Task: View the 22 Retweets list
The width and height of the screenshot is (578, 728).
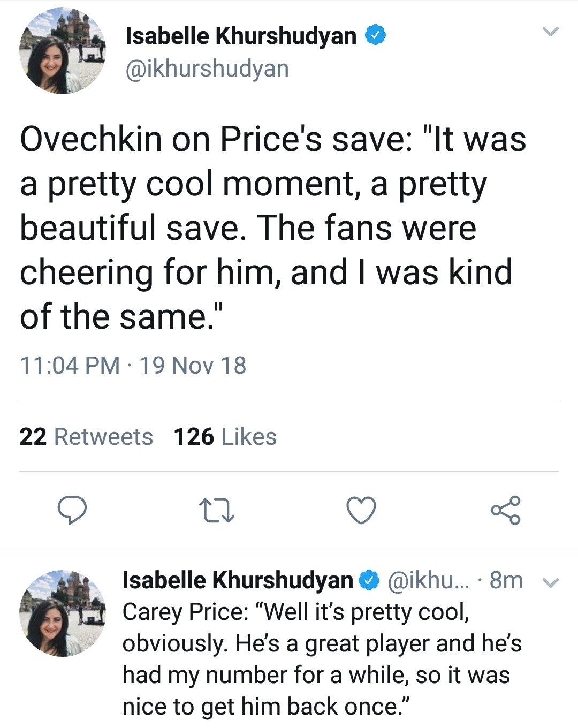Action: coord(86,437)
